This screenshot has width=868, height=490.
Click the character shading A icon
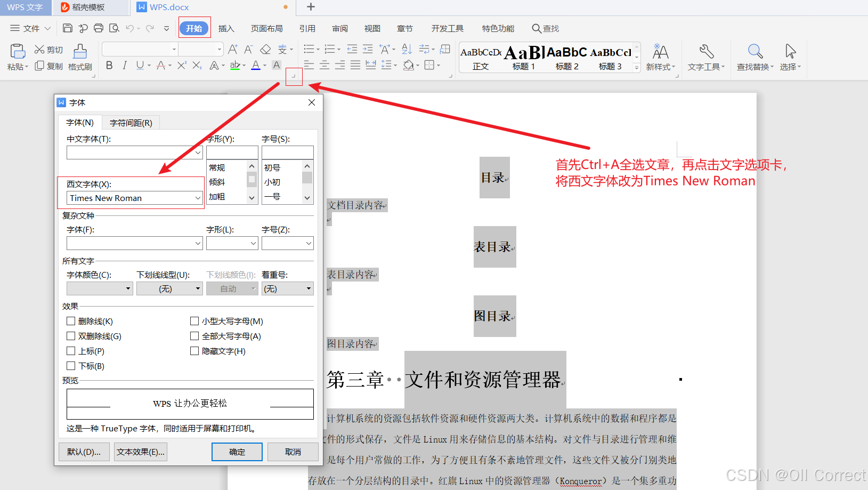click(x=277, y=65)
